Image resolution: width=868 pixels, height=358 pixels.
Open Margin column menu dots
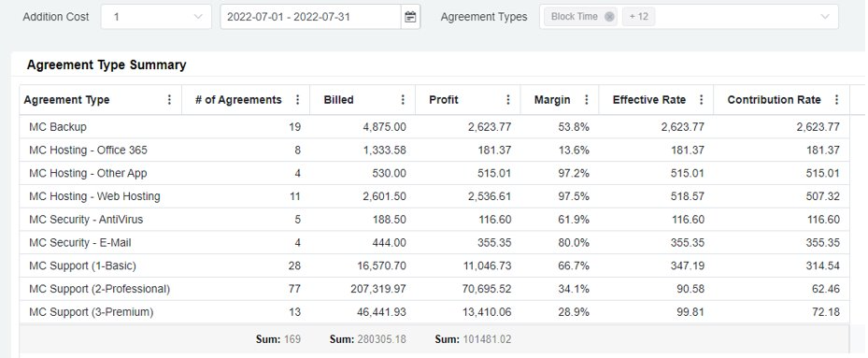pos(586,100)
